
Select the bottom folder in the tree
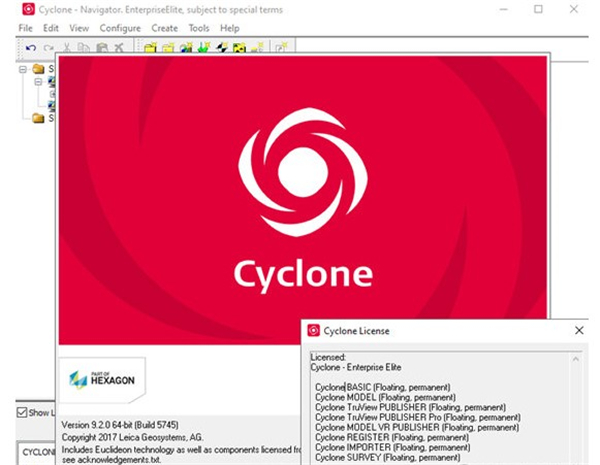39,118
